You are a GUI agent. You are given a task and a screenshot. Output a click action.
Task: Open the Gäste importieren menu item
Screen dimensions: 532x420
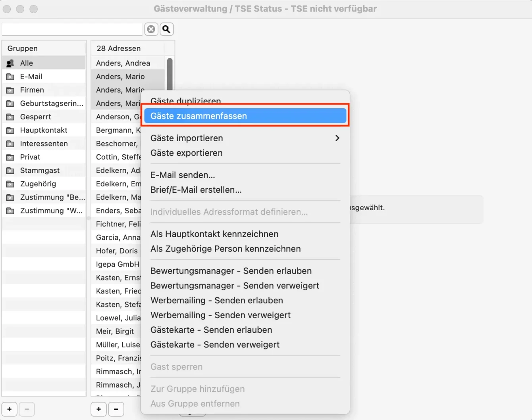tap(245, 138)
